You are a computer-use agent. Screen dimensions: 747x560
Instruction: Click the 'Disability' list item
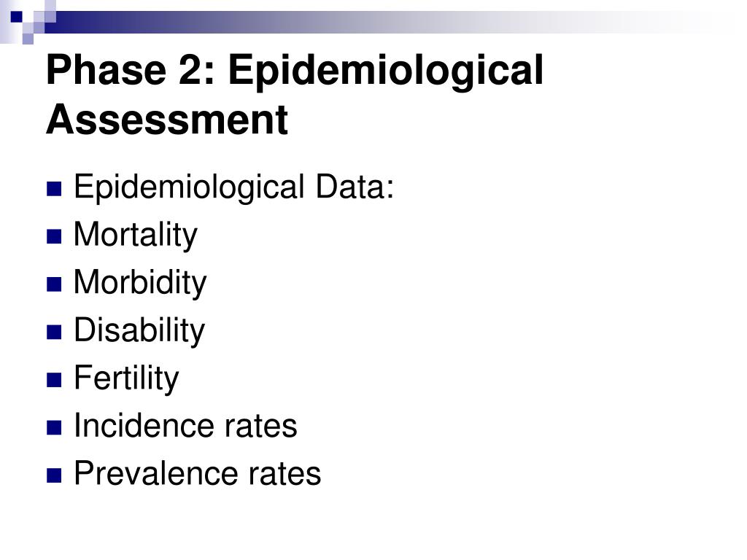(139, 330)
